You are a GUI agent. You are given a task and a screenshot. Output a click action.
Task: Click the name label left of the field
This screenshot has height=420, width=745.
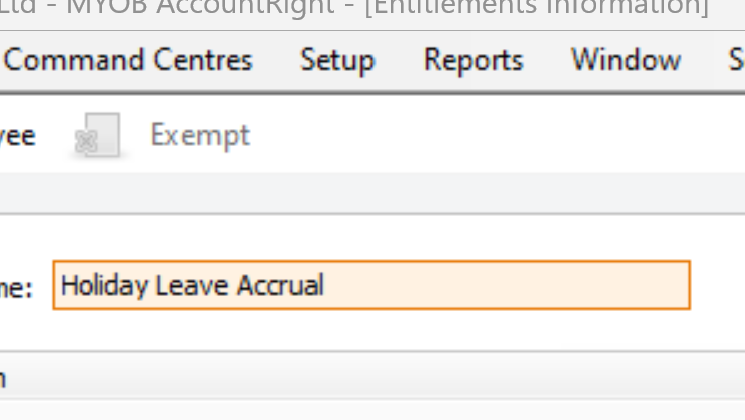pyautogui.click(x=16, y=289)
